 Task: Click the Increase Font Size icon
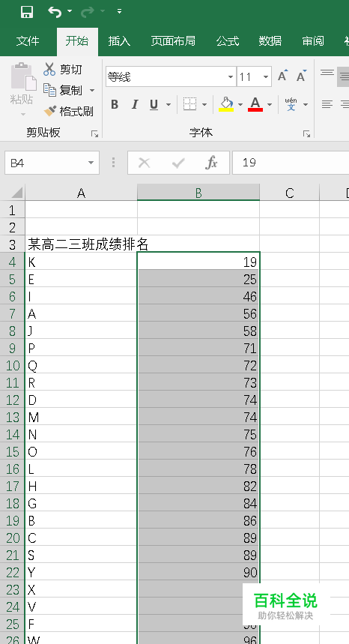(x=282, y=76)
